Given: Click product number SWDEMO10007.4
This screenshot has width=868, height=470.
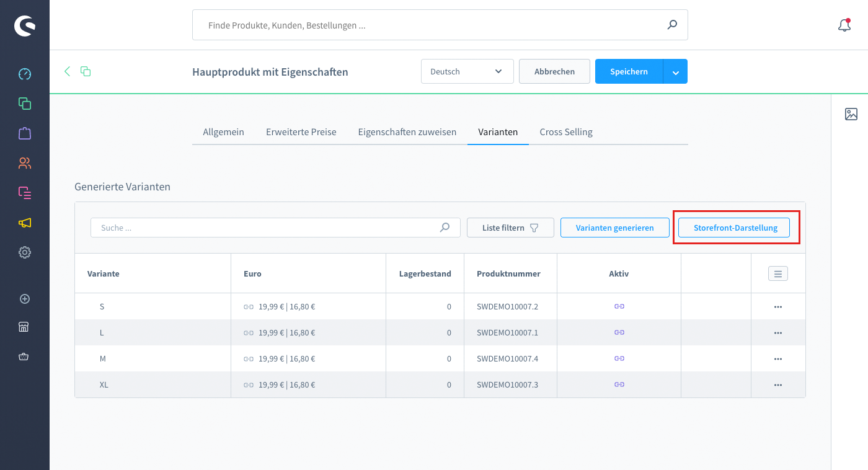Looking at the screenshot, I should coord(507,358).
